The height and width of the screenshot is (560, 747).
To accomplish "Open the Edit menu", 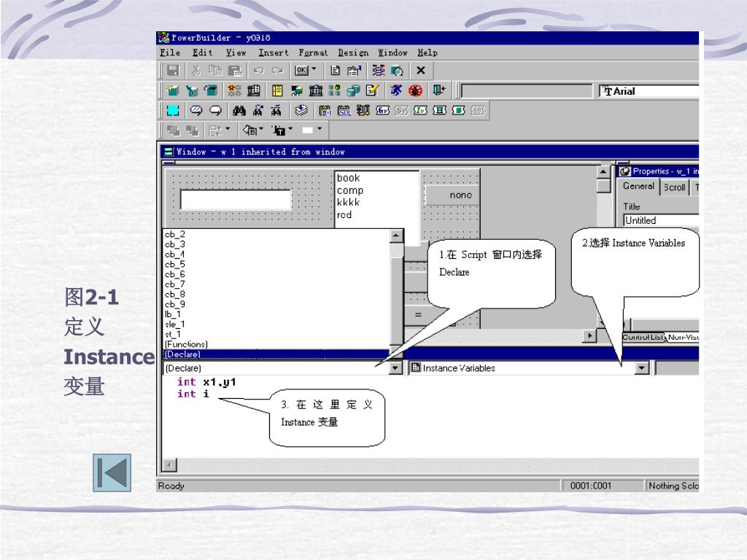I will pos(203,52).
